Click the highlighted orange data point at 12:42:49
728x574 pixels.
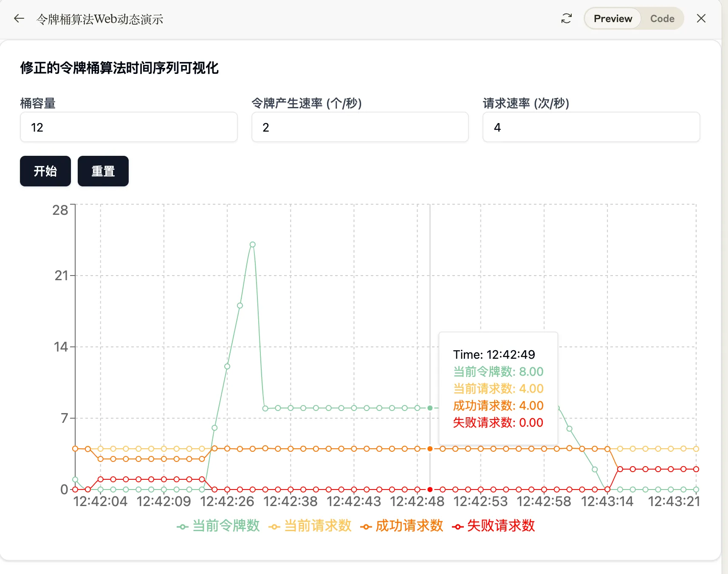tap(430, 449)
